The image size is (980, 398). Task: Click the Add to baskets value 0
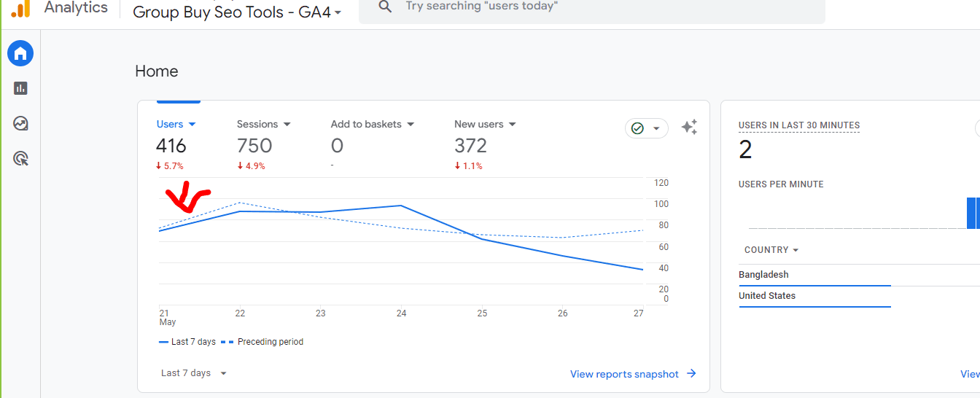pos(337,146)
